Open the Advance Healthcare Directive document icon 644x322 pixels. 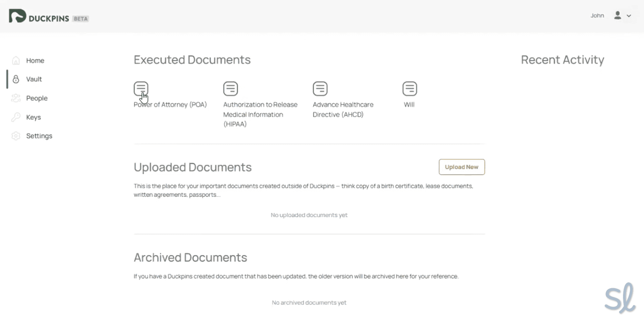click(x=320, y=89)
